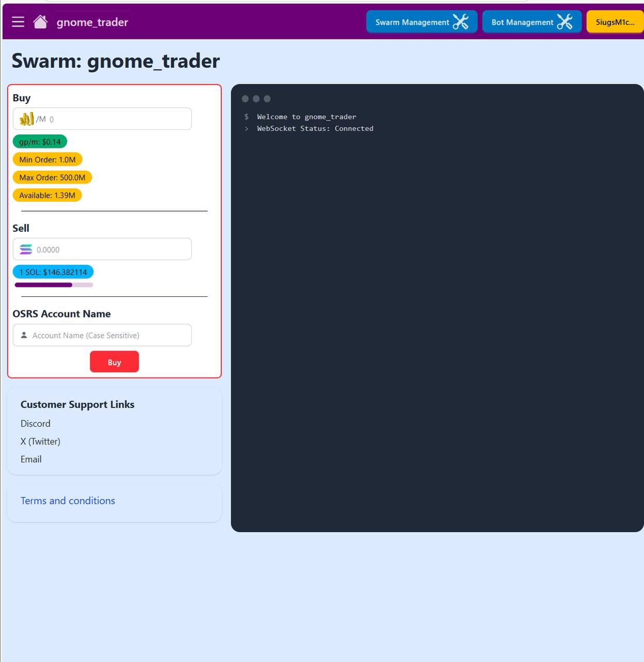
Task: Focus the Sell SOL amount field
Action: (102, 249)
